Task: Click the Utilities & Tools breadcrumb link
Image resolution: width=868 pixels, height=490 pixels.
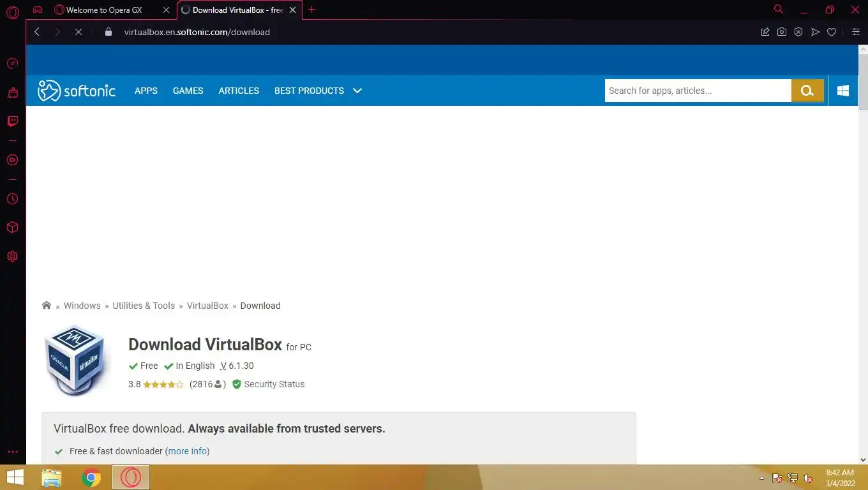Action: click(144, 306)
